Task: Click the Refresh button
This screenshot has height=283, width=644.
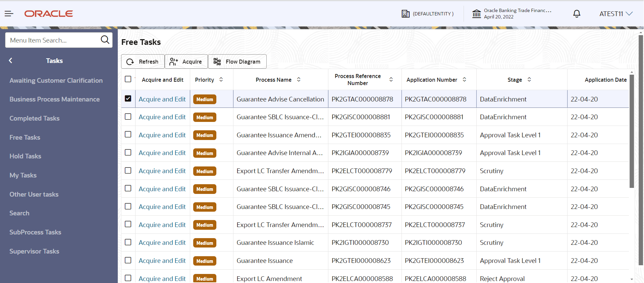Action: 143,62
